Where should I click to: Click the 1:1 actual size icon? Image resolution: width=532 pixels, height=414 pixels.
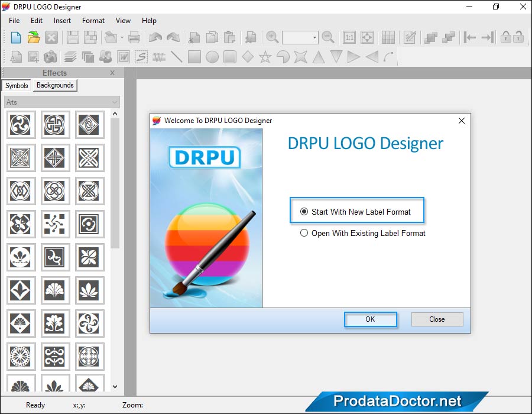tap(349, 37)
